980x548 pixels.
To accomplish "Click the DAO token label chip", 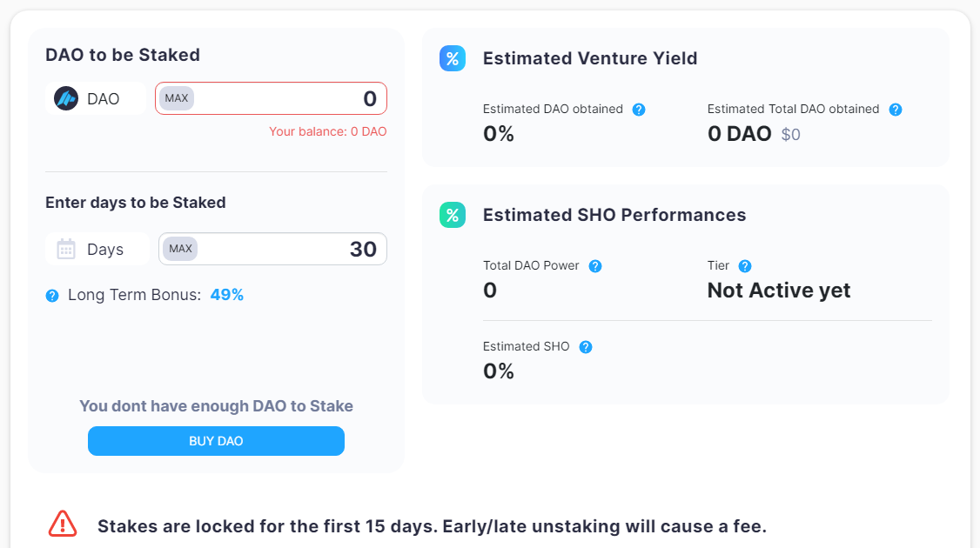I will point(96,98).
